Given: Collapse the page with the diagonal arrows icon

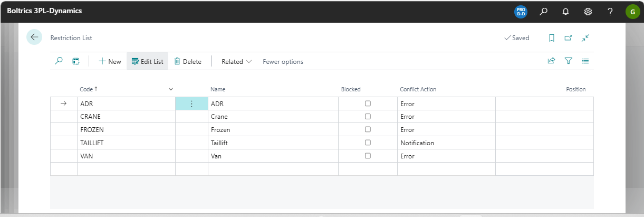Looking at the screenshot, I should [x=585, y=38].
